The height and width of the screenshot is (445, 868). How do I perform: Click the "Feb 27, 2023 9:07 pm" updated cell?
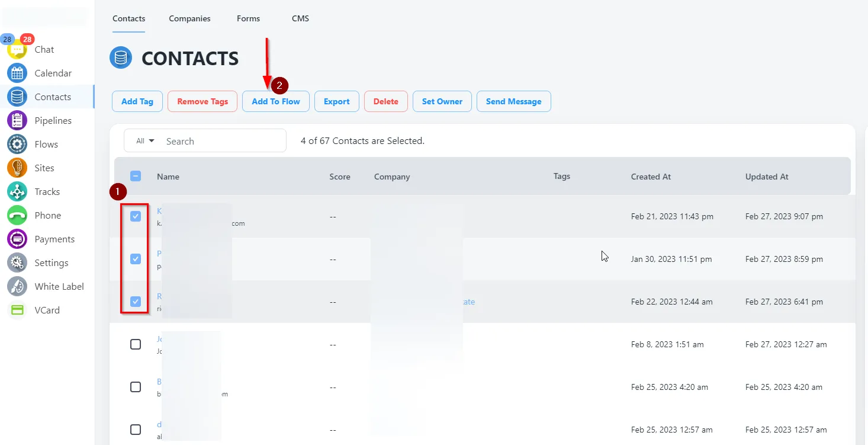click(x=784, y=216)
